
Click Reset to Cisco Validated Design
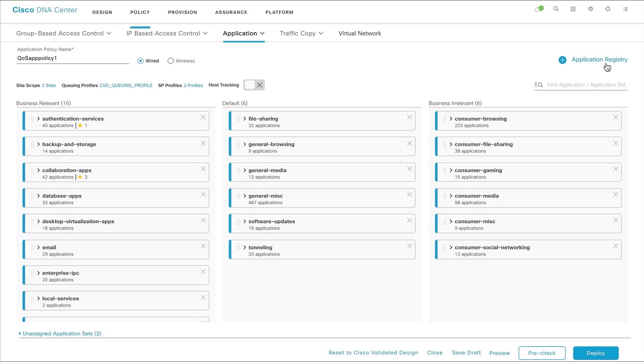[373, 353]
